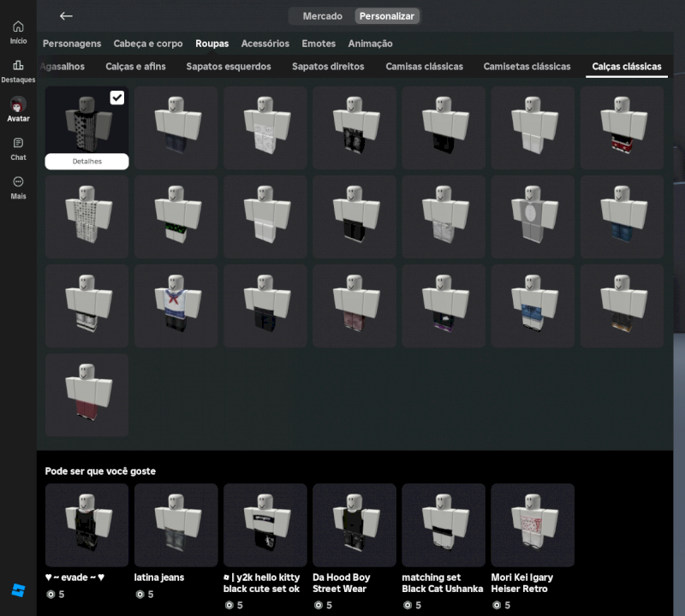The image size is (685, 616).
Task: Open the Cabeça e corpo tab
Action: 148,44
